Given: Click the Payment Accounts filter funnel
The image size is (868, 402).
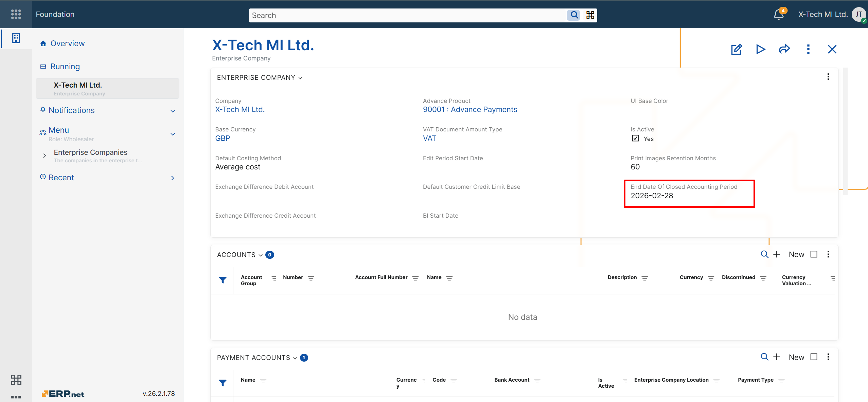Looking at the screenshot, I should coord(223,383).
